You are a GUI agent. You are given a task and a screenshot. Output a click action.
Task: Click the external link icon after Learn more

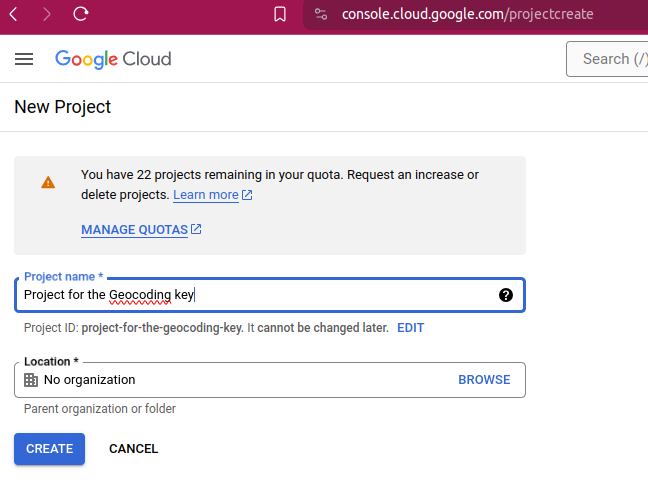coord(247,195)
